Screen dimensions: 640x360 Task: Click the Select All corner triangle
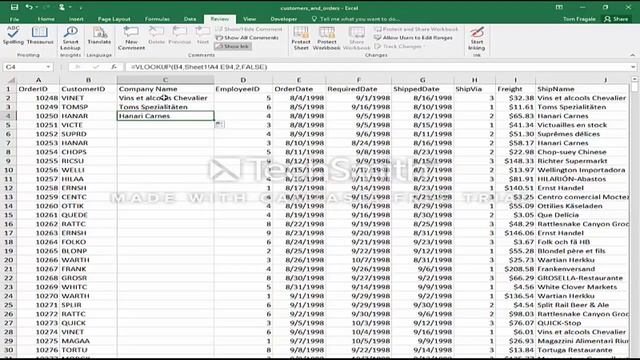pos(10,80)
